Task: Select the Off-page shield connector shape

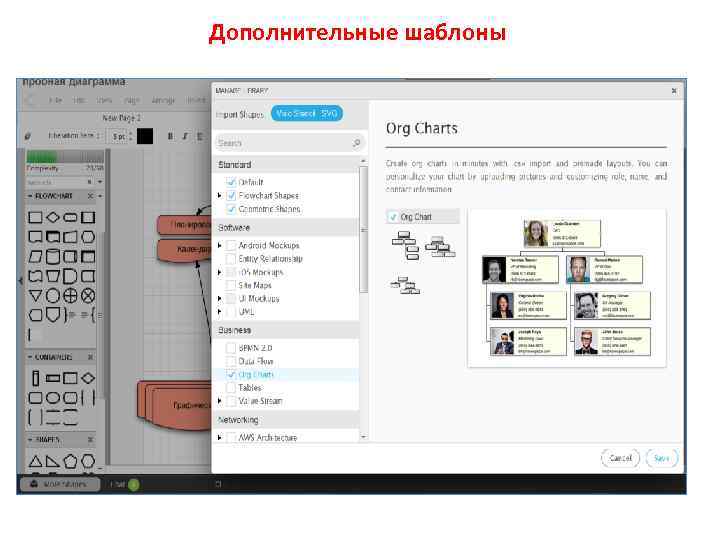Action: click(x=54, y=315)
